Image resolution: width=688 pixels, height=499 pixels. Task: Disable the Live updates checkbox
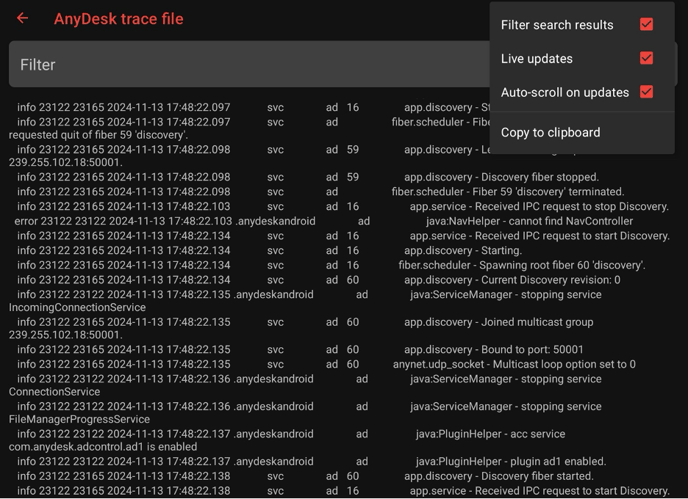coord(646,58)
